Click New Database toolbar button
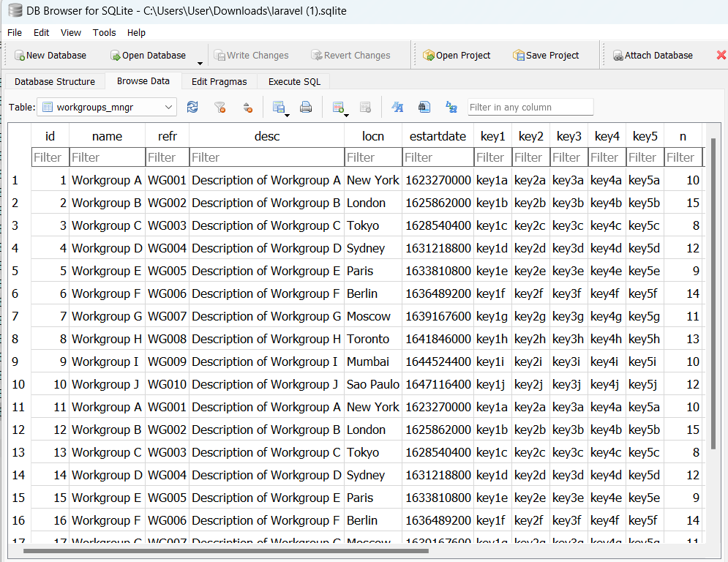Screen dimensions: 728x562 (x=50, y=56)
